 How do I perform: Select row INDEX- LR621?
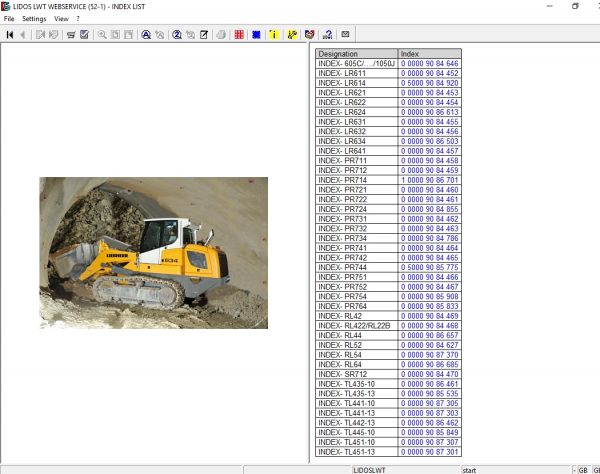388,93
